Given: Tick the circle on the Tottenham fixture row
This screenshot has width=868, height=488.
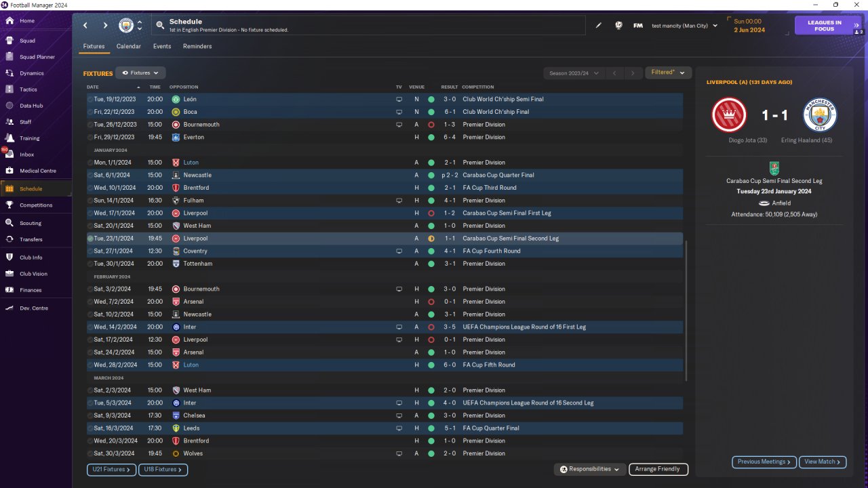Looking at the screenshot, I should (x=90, y=264).
